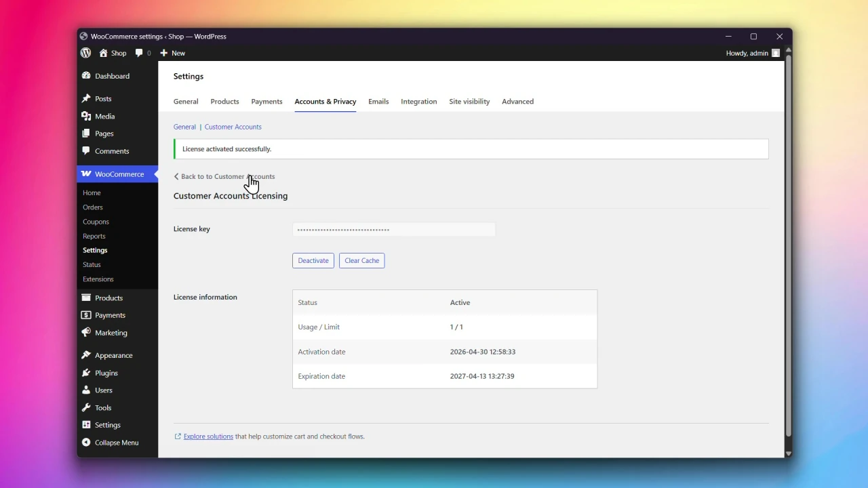Click the WooCommerce logo icon
This screenshot has width=868, height=488.
(86, 174)
